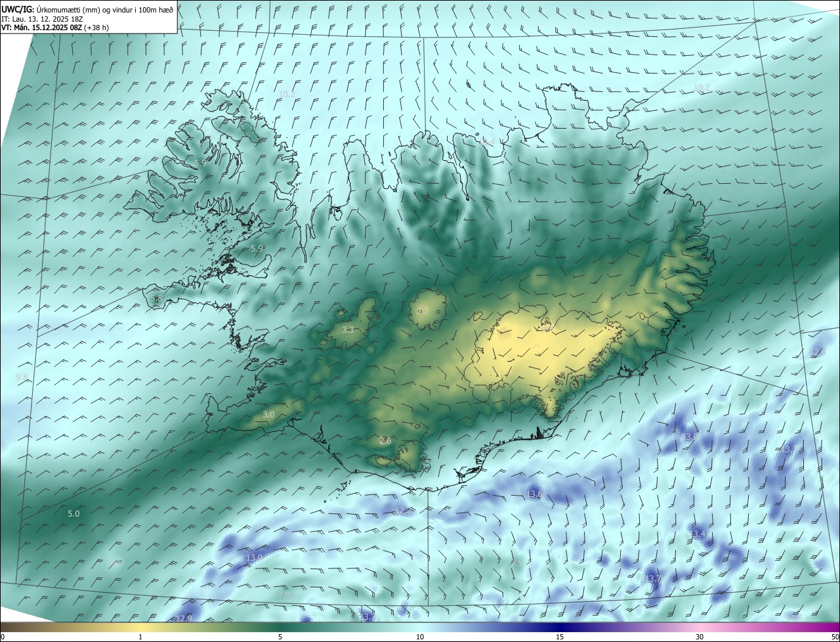Image resolution: width=840 pixels, height=642 pixels.
Task: Click the dark navy part of the color scale bar
Action: 560,628
